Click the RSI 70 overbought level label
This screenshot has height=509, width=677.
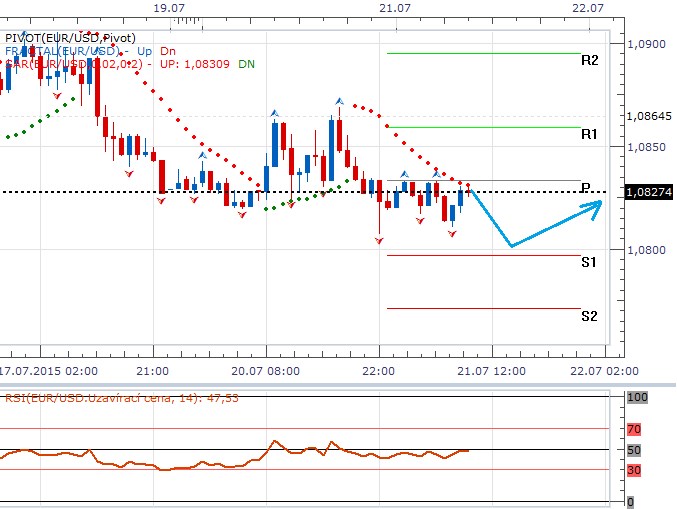pyautogui.click(x=632, y=429)
